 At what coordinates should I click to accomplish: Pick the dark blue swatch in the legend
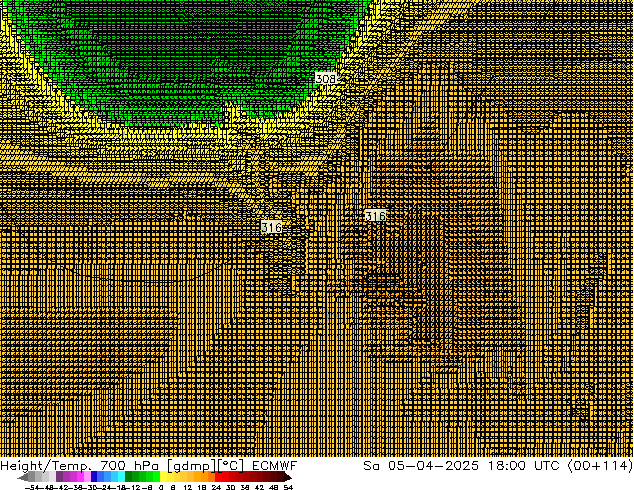click(94, 477)
